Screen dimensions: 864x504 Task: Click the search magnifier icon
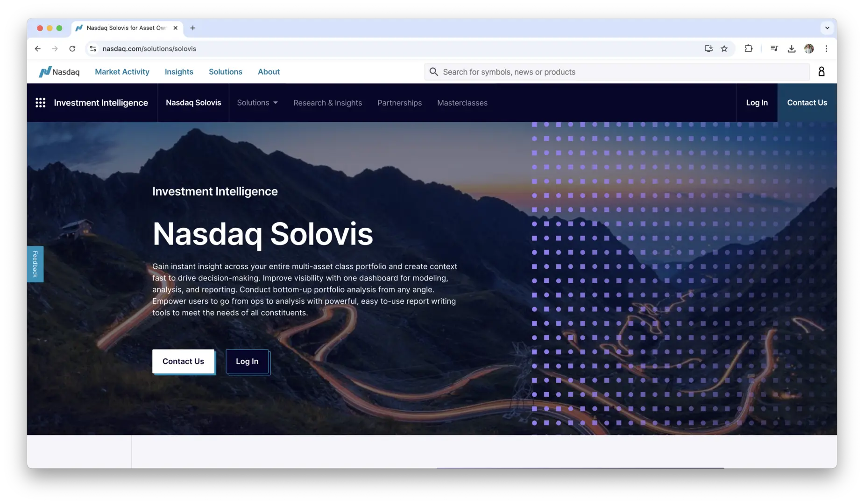pos(433,71)
